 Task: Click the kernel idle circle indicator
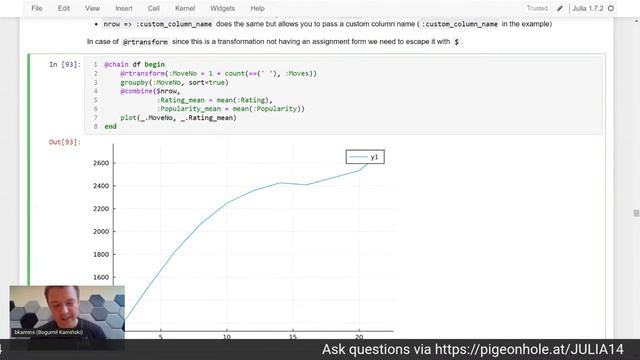pos(611,8)
